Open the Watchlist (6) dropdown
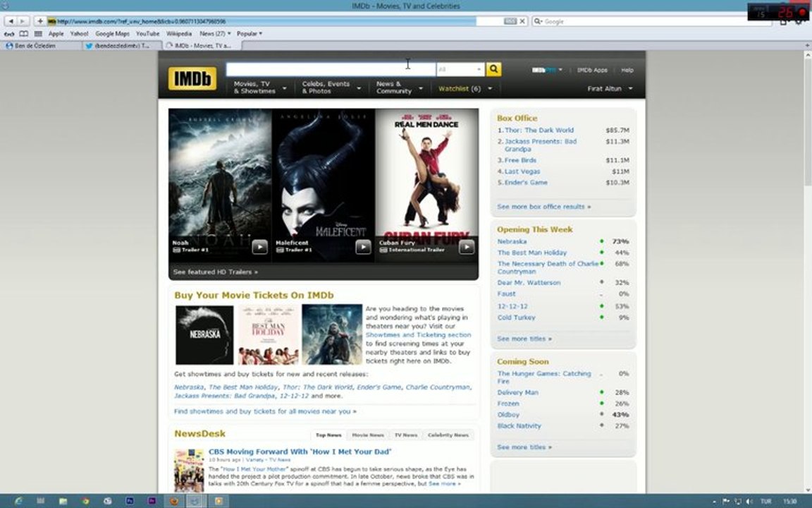 coord(465,89)
